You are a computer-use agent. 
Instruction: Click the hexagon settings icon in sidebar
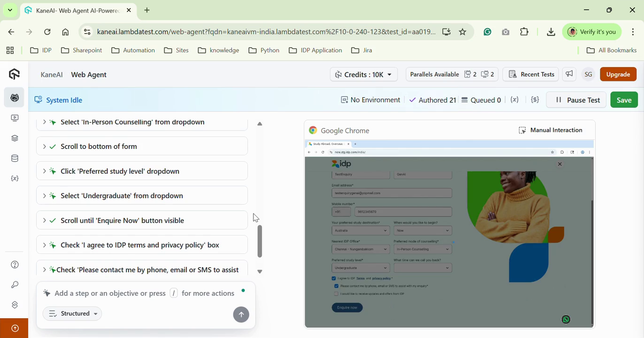[15, 305]
